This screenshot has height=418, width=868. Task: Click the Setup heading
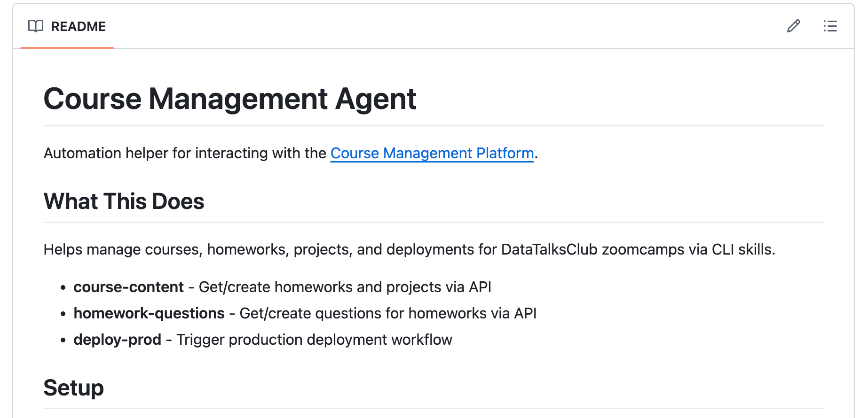click(74, 388)
